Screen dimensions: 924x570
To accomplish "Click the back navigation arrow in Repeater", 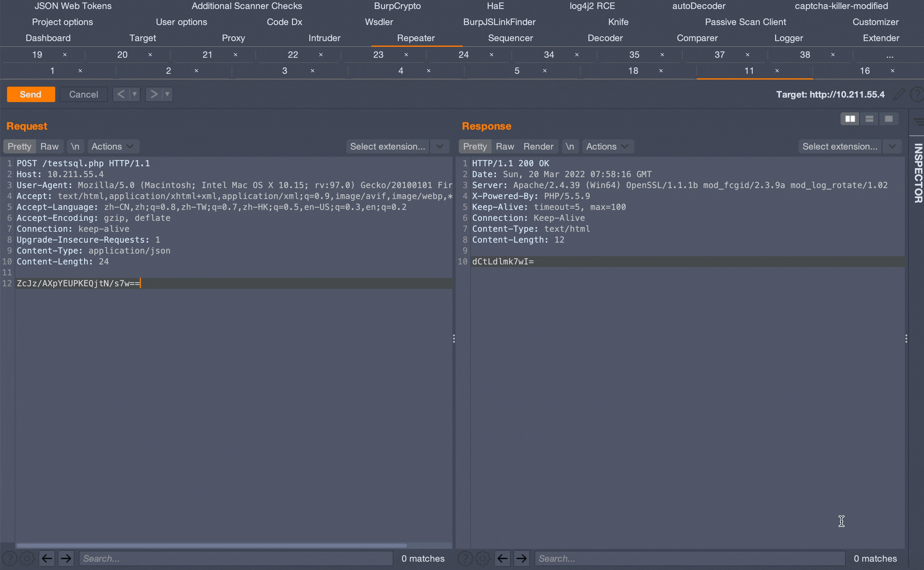I will 121,94.
